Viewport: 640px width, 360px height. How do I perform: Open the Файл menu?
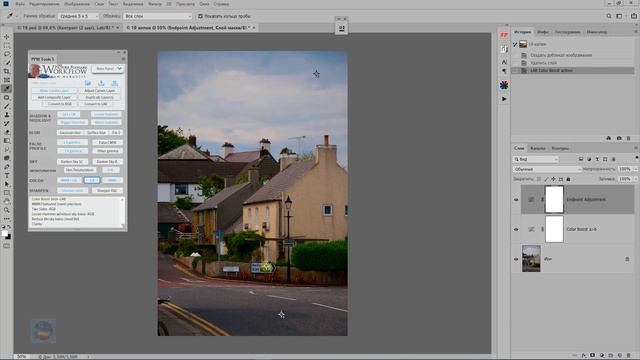click(20, 4)
